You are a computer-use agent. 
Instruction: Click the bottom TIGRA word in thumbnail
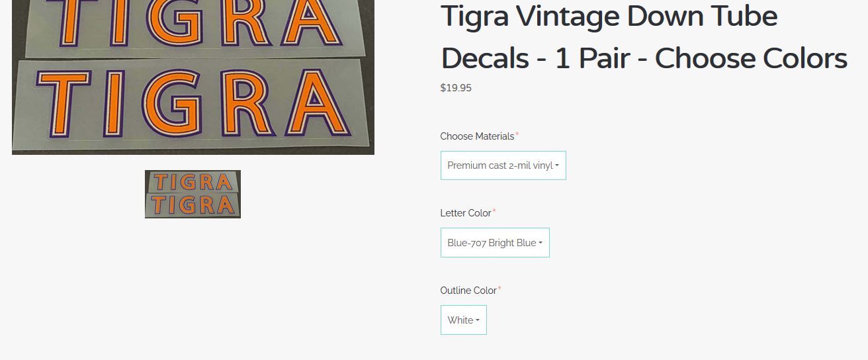[193, 204]
